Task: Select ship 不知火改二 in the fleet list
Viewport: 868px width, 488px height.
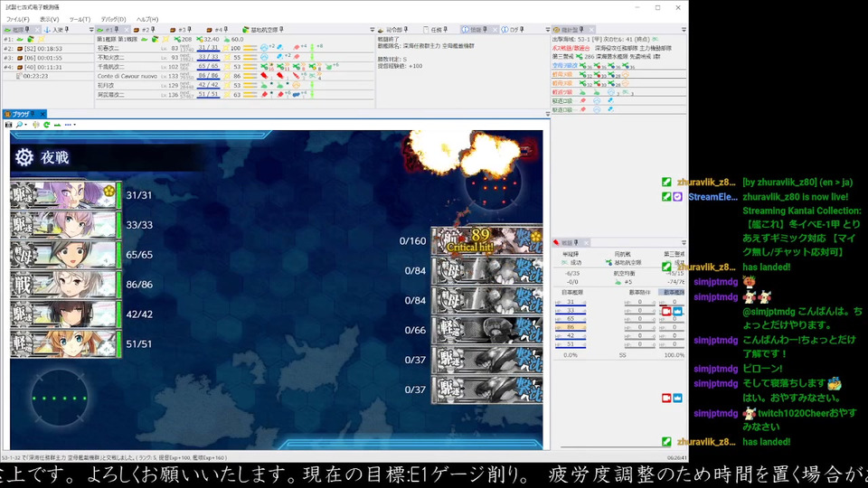Action: pos(112,58)
